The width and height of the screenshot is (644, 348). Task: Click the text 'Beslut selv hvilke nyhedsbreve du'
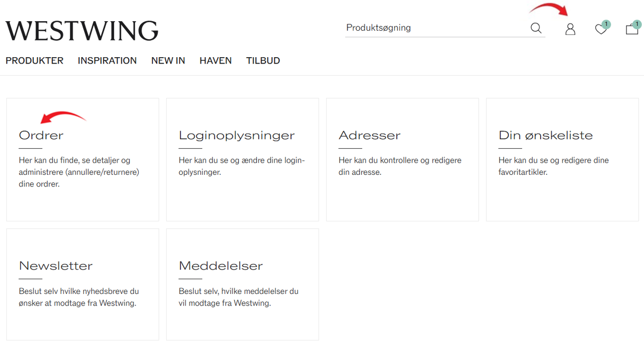pos(79,291)
